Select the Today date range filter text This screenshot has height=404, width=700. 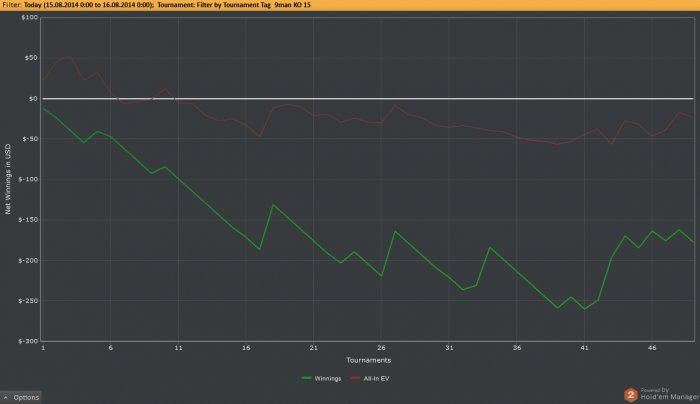click(x=88, y=5)
